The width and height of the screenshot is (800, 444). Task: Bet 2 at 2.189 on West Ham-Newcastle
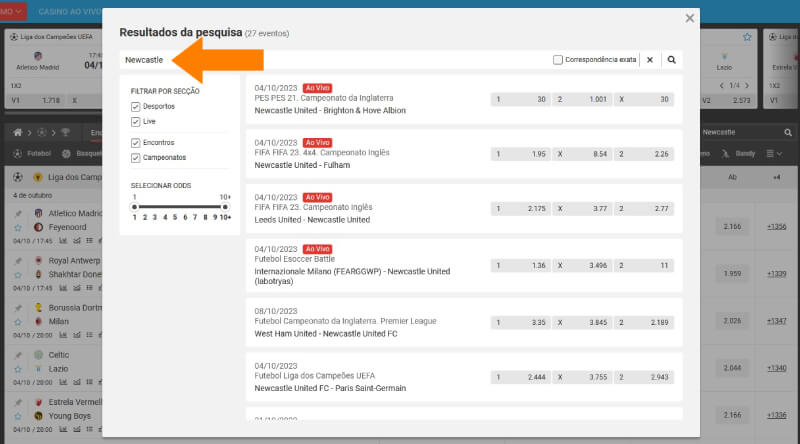(x=644, y=323)
